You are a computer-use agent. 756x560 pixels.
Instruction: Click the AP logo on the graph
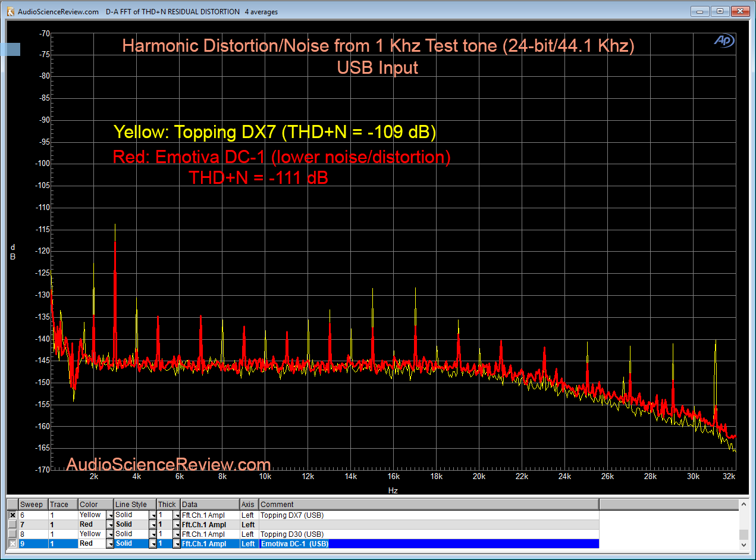point(724,40)
